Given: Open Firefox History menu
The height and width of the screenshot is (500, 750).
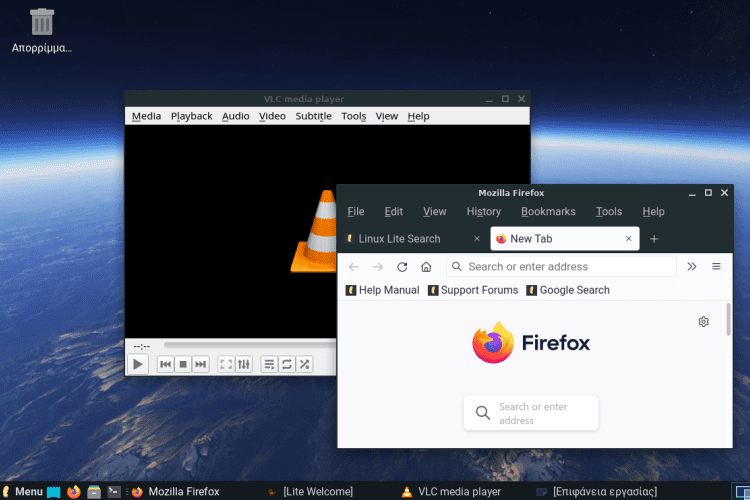Looking at the screenshot, I should [484, 211].
